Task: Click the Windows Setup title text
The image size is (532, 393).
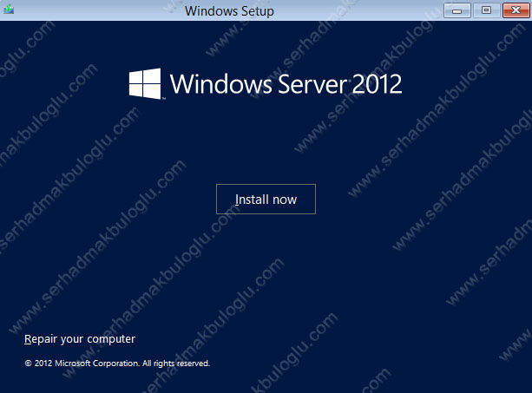Action: (229, 11)
